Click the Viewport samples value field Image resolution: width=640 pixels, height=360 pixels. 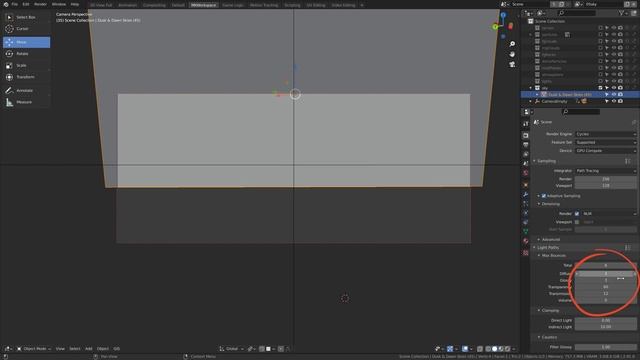coord(606,186)
